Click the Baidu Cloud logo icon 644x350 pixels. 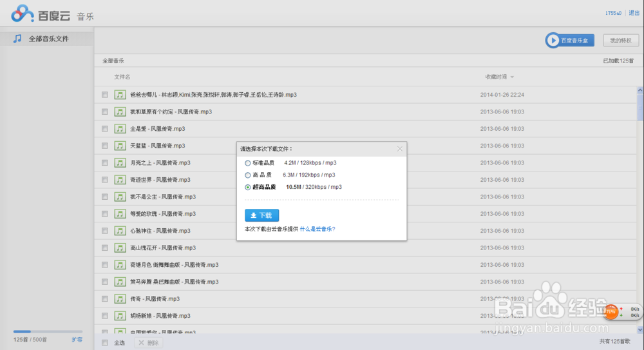tap(22, 14)
